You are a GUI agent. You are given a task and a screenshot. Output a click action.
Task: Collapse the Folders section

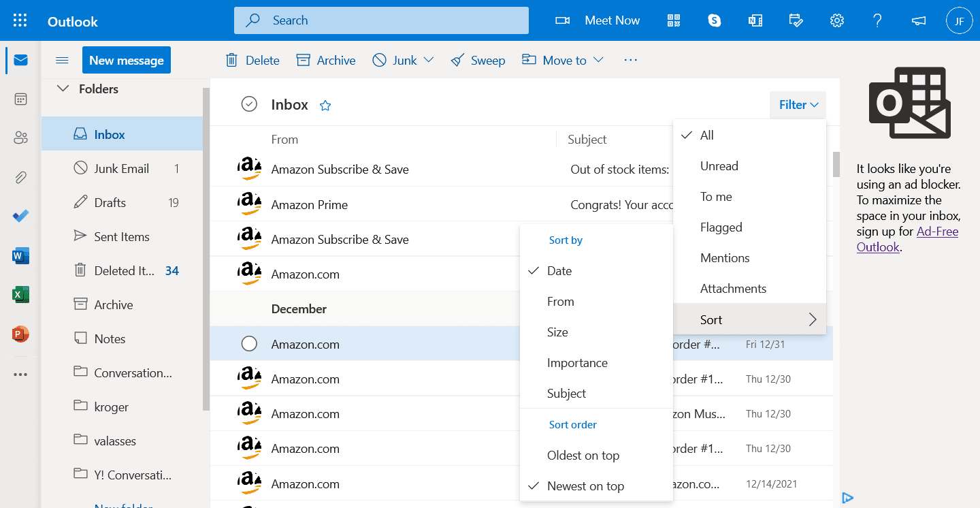[63, 89]
